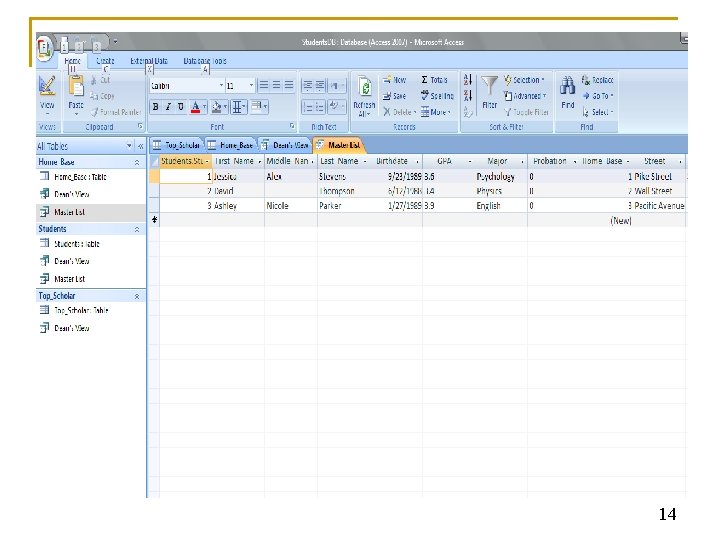Open the View mode button
The image size is (720, 540).
point(47,96)
